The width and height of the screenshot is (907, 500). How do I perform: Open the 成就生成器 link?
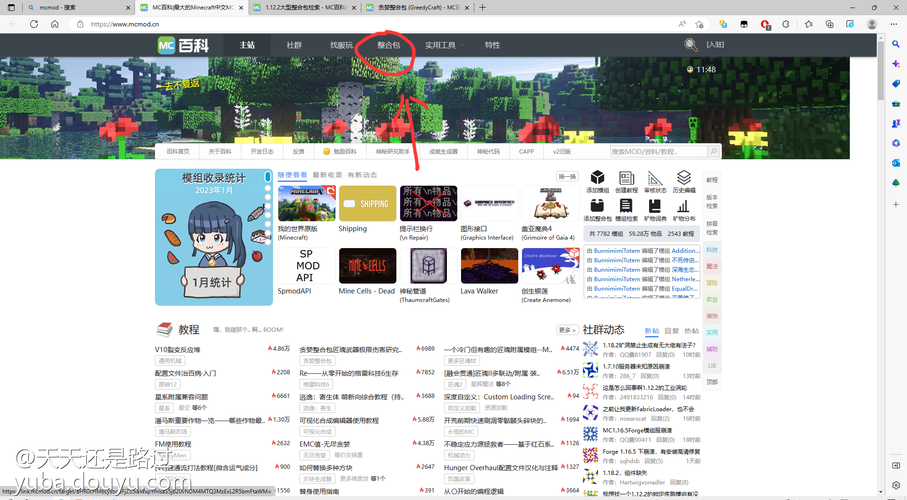click(x=443, y=152)
